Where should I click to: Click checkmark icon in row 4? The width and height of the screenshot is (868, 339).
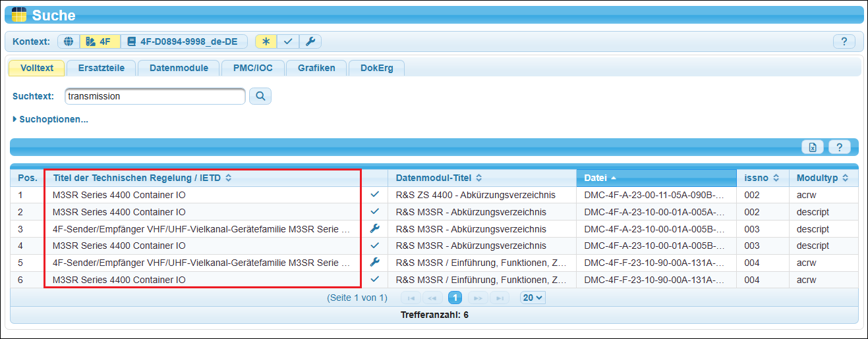tap(375, 246)
